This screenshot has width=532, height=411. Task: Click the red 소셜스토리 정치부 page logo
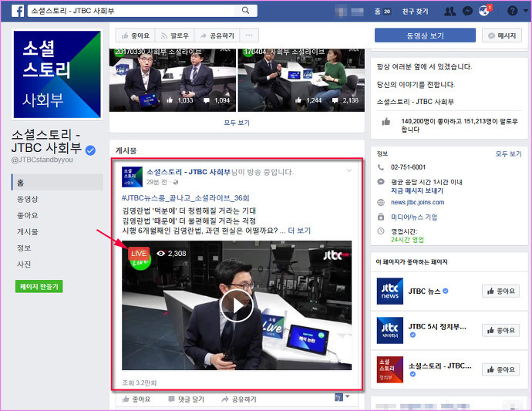tap(390, 369)
